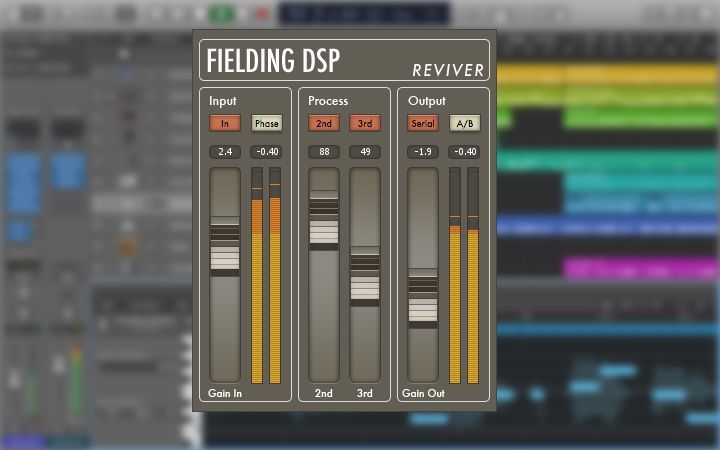Toggle the Phase invert button

266,123
